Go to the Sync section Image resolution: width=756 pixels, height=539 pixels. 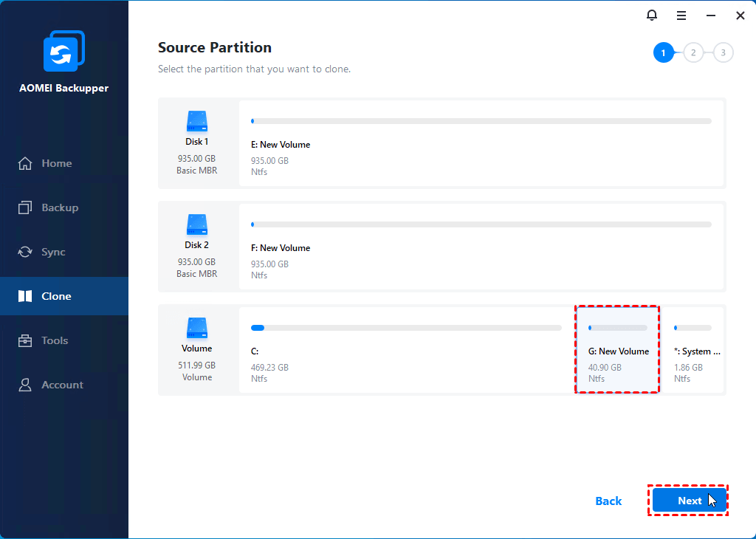pos(53,252)
